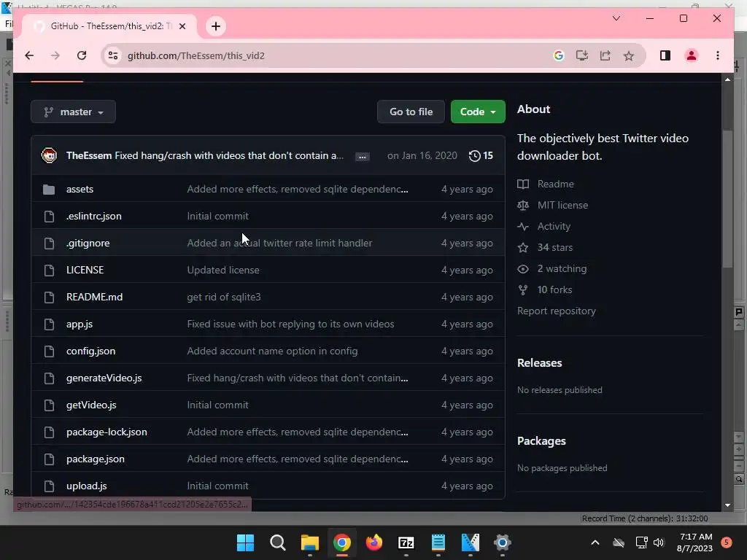Open Firefox from the taskbar
This screenshot has width=747, height=560.
[x=374, y=542]
